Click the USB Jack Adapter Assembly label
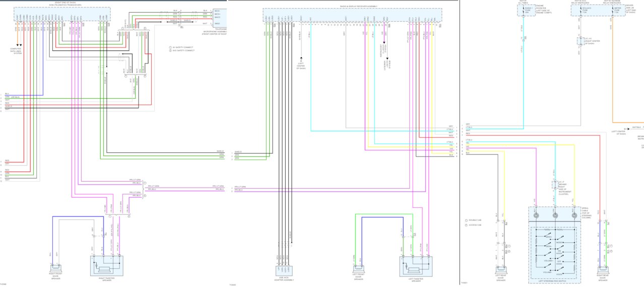644x288 pixels. (285, 278)
